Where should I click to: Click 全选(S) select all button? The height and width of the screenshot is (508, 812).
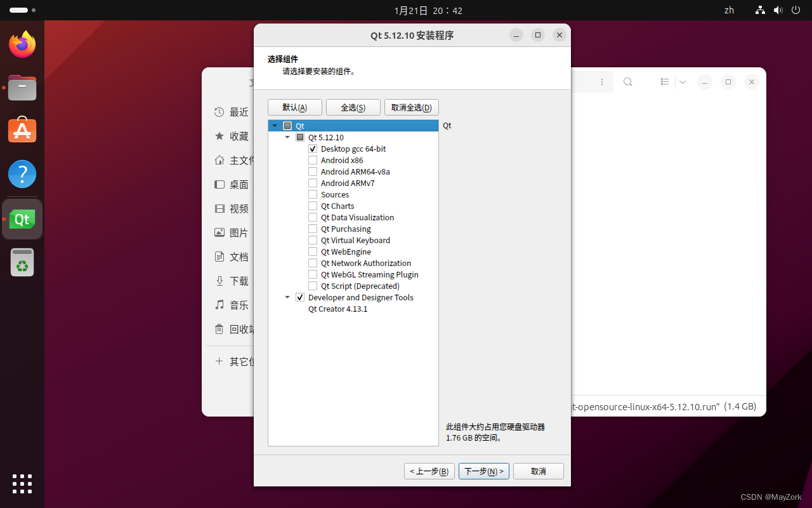point(353,107)
